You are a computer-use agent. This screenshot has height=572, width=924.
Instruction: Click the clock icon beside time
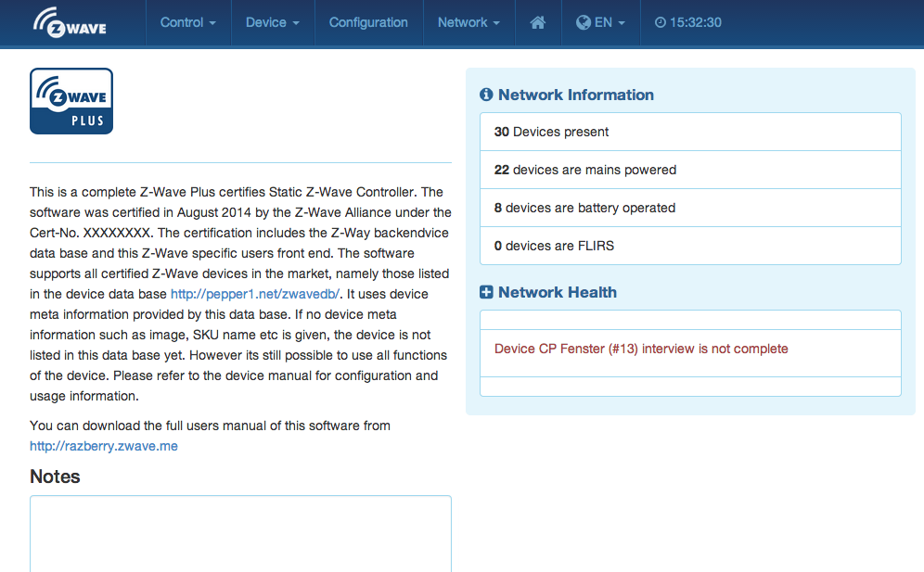pyautogui.click(x=660, y=22)
